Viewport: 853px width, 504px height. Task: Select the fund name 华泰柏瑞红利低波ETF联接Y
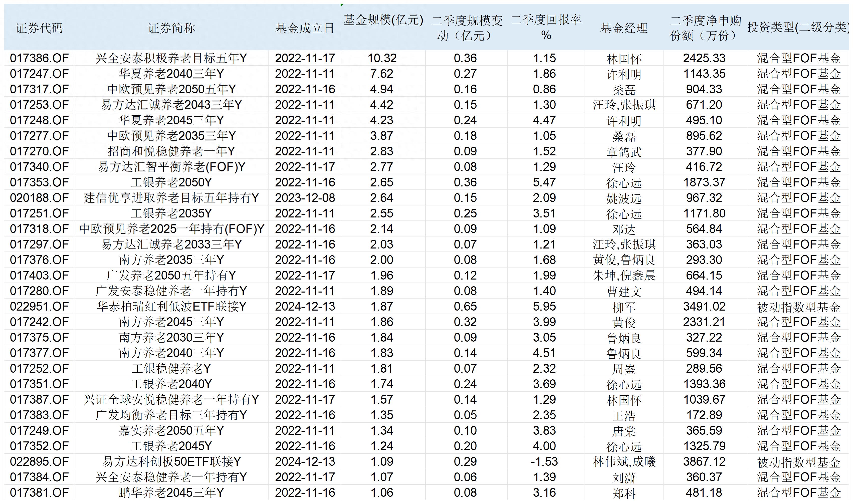click(171, 306)
